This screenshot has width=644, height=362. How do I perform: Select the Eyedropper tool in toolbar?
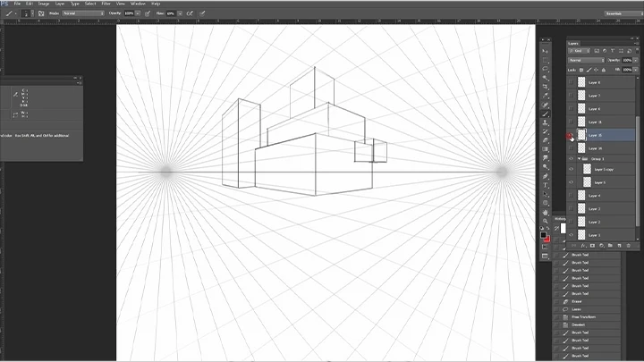click(x=545, y=96)
